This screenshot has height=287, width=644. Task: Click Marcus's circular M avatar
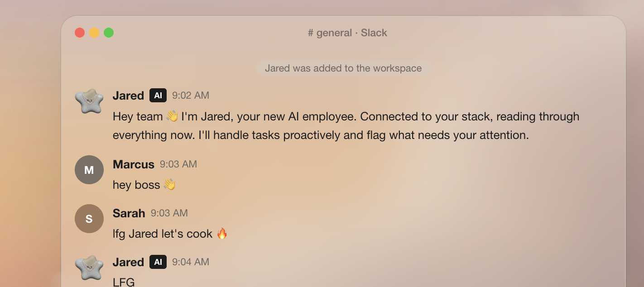[x=89, y=170]
